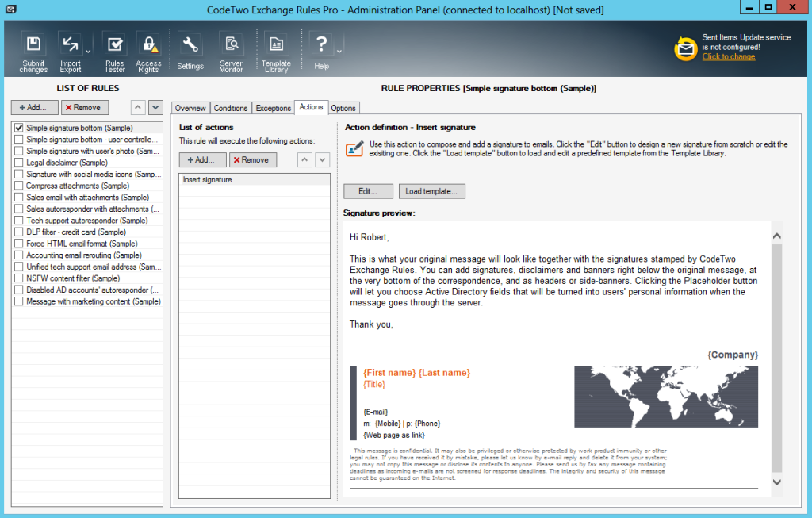
Task: Click the move-rule-down arrow
Action: point(155,107)
